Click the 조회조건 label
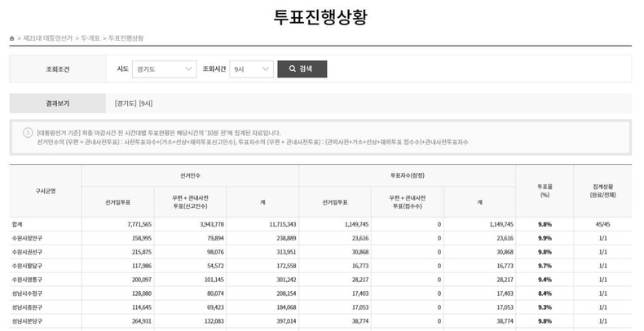 click(x=58, y=69)
